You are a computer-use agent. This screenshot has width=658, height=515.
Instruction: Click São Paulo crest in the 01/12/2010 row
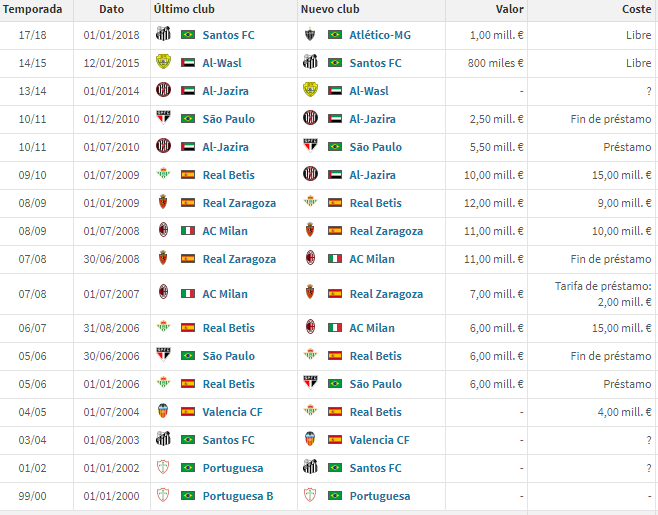click(163, 119)
